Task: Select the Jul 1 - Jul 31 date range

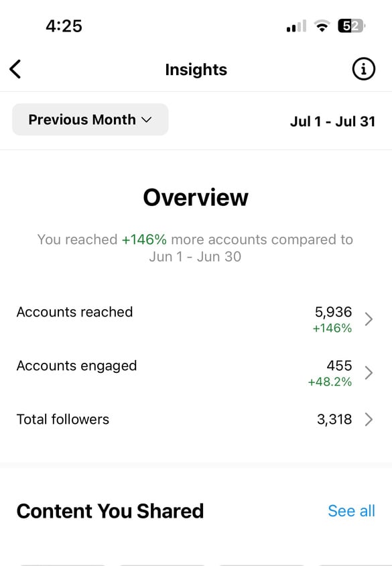Action: [x=333, y=119]
